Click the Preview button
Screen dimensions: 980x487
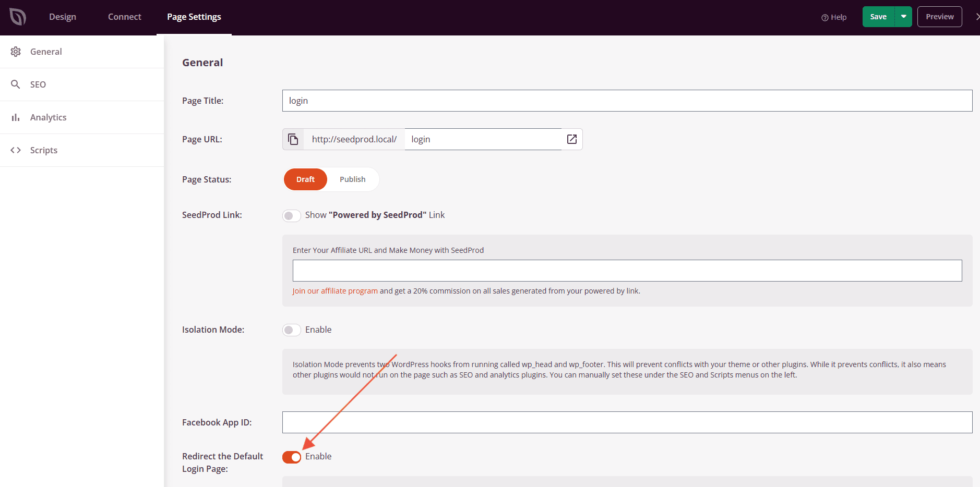coord(939,17)
